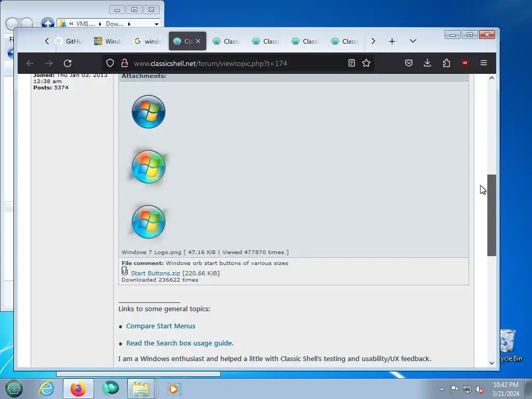
Task: Click Up arrow in Explorer window
Action: [48, 23]
